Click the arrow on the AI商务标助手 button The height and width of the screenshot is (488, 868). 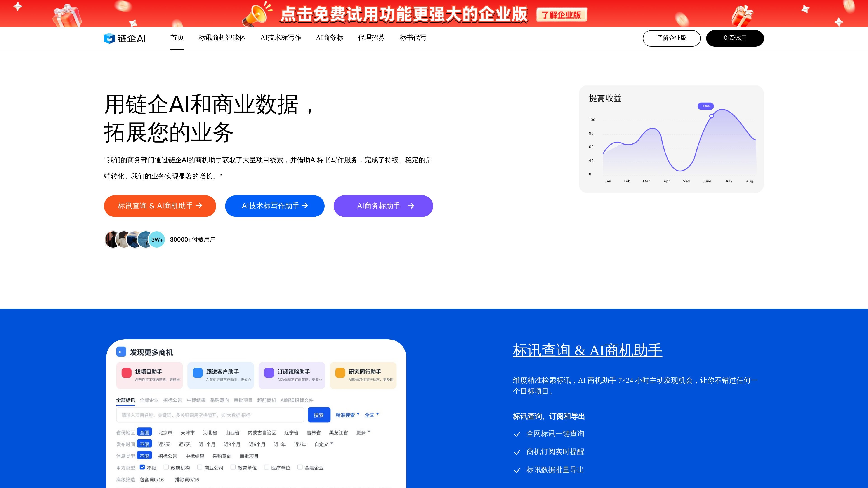pos(411,206)
